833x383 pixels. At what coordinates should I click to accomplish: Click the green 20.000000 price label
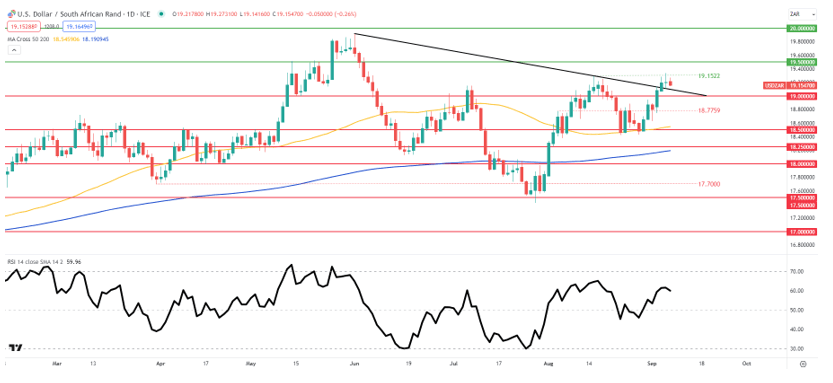802,28
